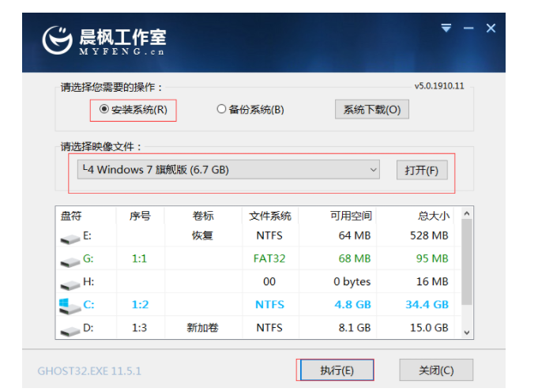The image size is (538, 392).
Task: Click the 恢复 volume label cell
Action: click(202, 236)
